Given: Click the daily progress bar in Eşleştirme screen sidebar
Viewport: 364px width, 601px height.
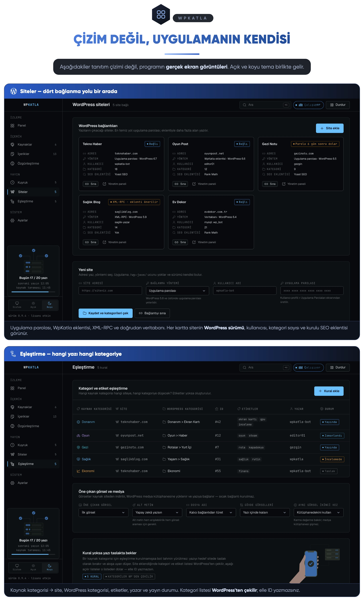Looking at the screenshot, I should 33,554.
